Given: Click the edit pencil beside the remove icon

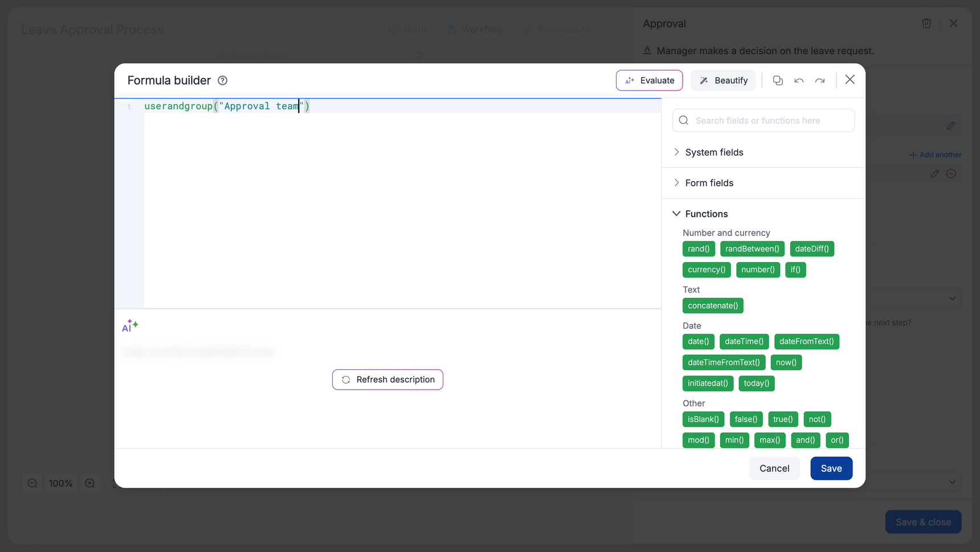Looking at the screenshot, I should coord(935,174).
